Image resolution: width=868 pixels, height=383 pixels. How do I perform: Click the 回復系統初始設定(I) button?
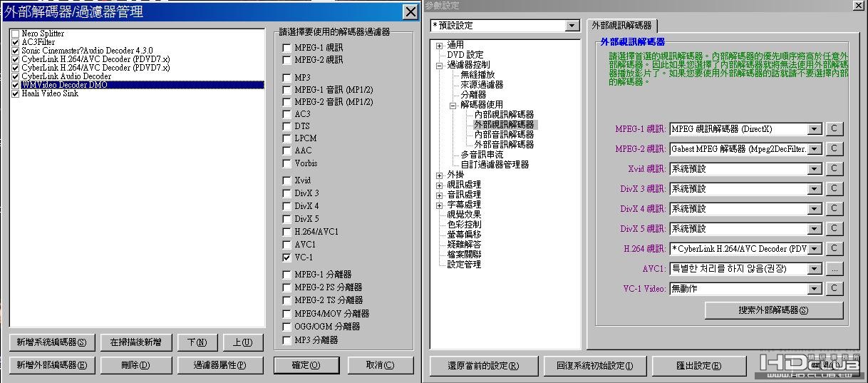[x=594, y=366]
